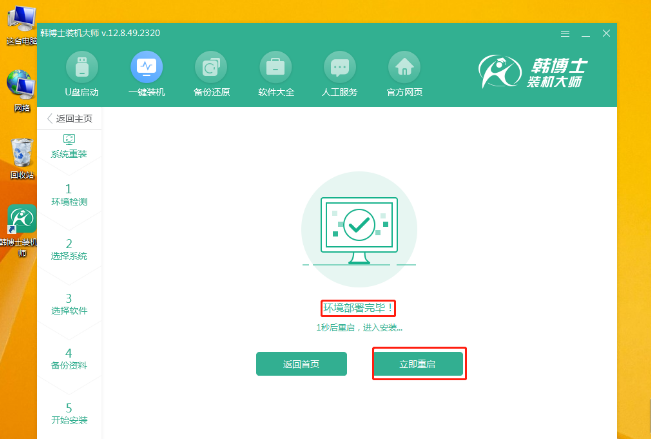
Task: Go to step 2 选择系统
Action: (x=69, y=249)
